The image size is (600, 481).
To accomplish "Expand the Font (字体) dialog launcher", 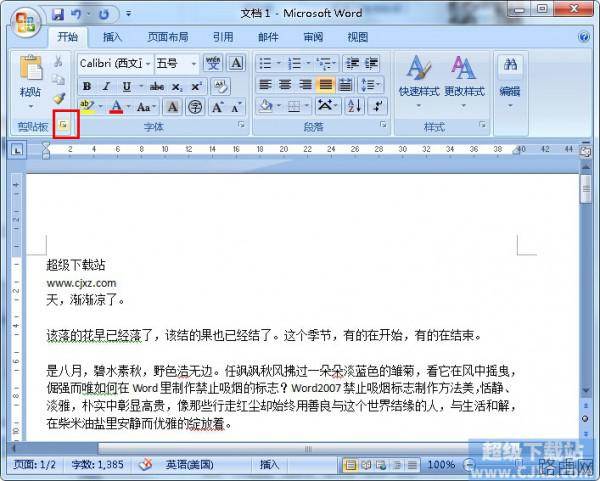I will coord(241,125).
